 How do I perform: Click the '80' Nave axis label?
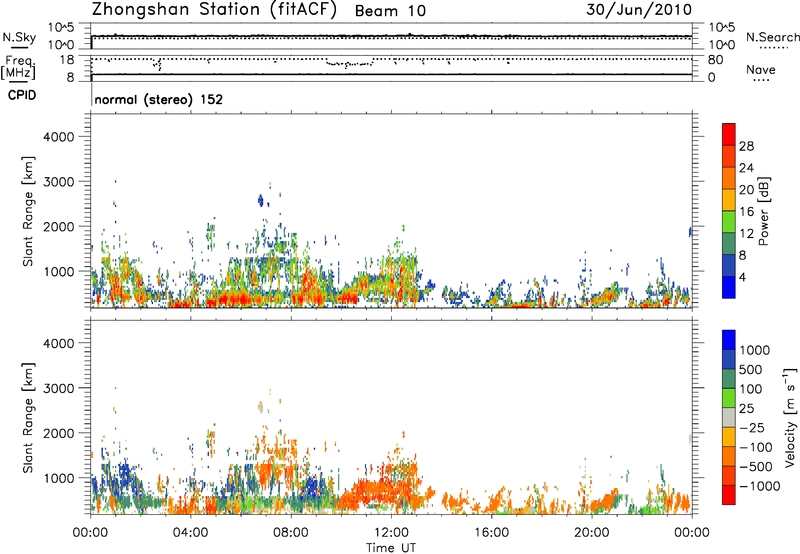[715, 60]
